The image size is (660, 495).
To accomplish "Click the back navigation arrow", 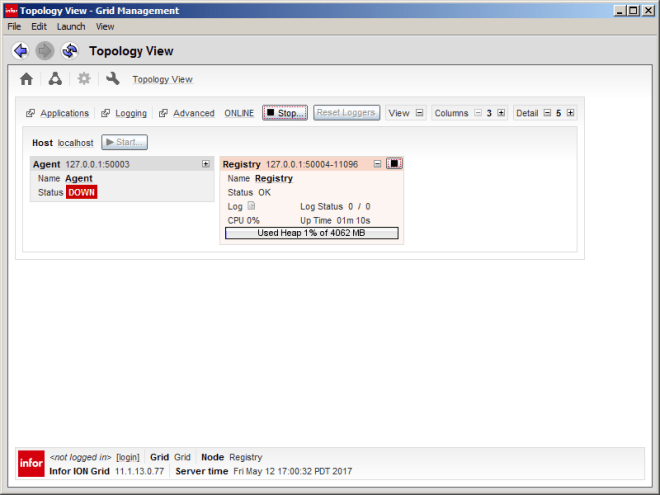I will click(20, 51).
